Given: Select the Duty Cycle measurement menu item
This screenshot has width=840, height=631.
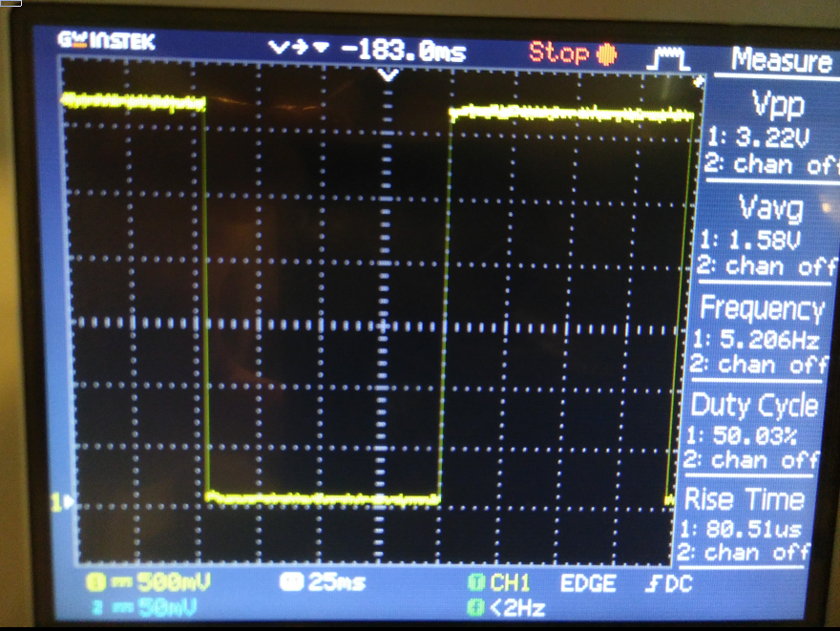Looking at the screenshot, I should pos(754,405).
